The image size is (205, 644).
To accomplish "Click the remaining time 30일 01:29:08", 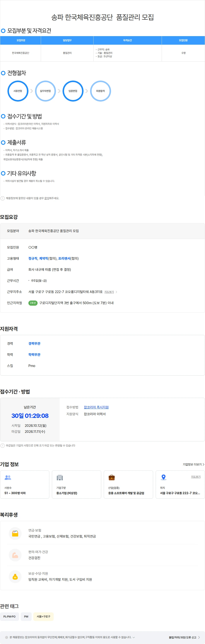I will tap(30, 416).
